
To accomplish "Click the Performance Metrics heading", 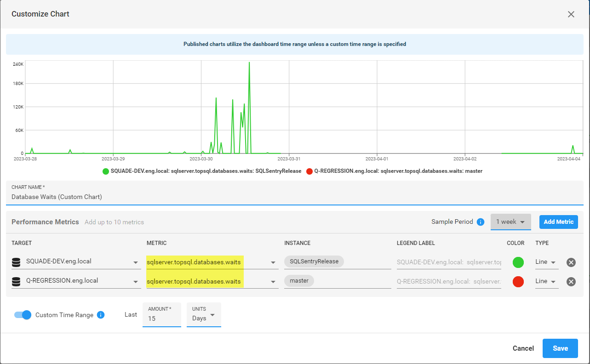I will (45, 222).
